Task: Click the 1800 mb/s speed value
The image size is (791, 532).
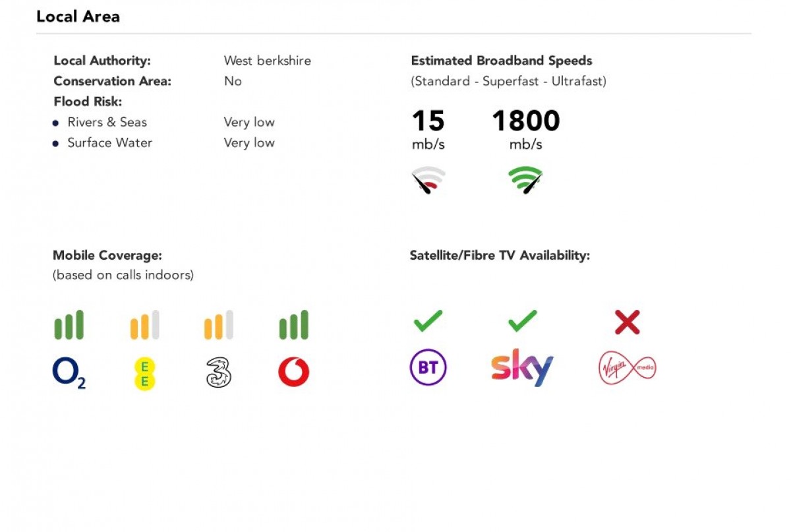Action: point(525,121)
